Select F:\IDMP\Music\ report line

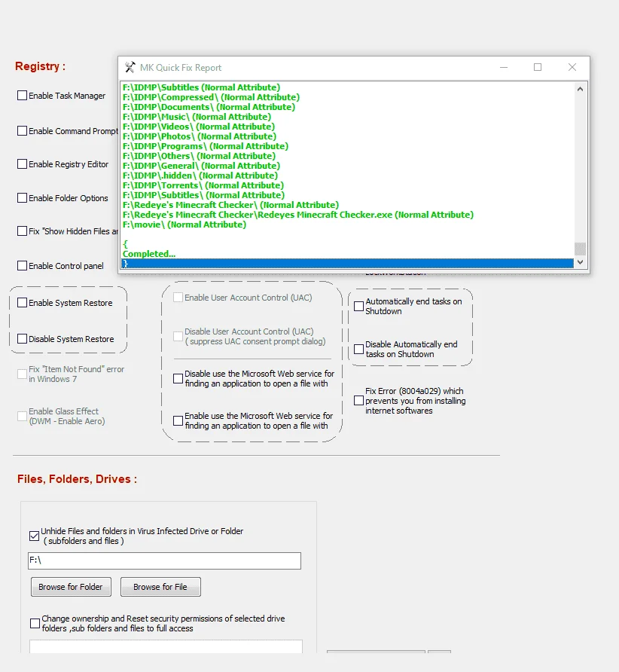(x=197, y=117)
